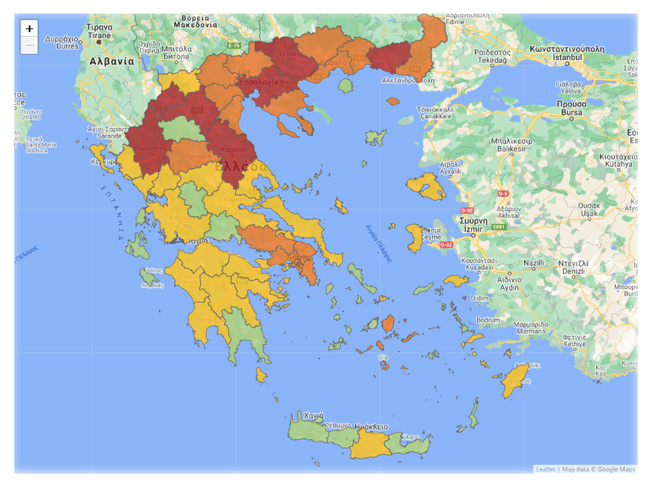Click the green region between Ioannina and Larissa
The width and height of the screenshot is (650, 485).
tap(180, 130)
